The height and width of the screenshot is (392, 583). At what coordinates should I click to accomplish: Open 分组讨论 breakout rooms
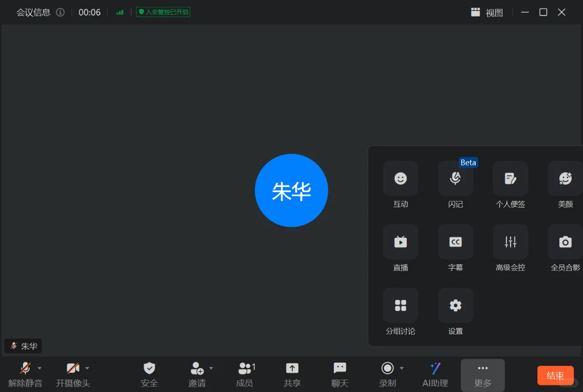(400, 313)
